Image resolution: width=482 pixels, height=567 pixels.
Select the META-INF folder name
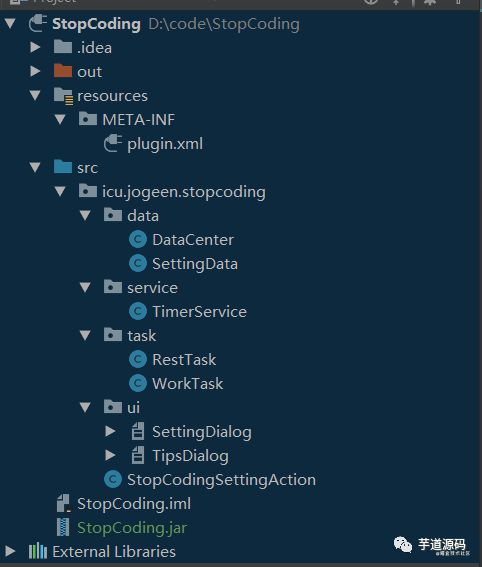138,120
